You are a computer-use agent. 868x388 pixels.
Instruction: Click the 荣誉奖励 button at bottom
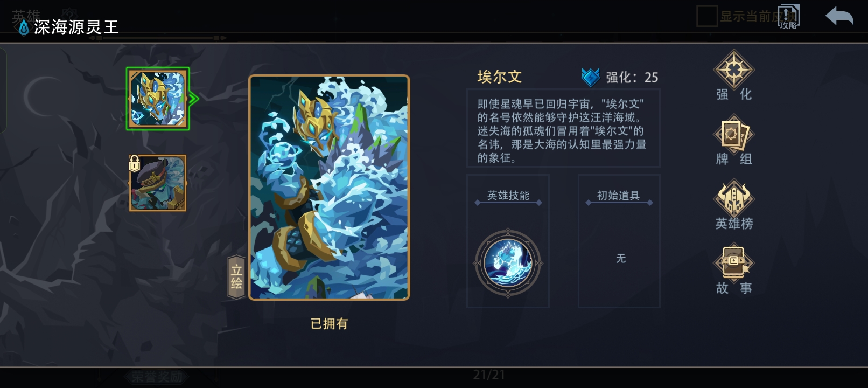[157, 377]
